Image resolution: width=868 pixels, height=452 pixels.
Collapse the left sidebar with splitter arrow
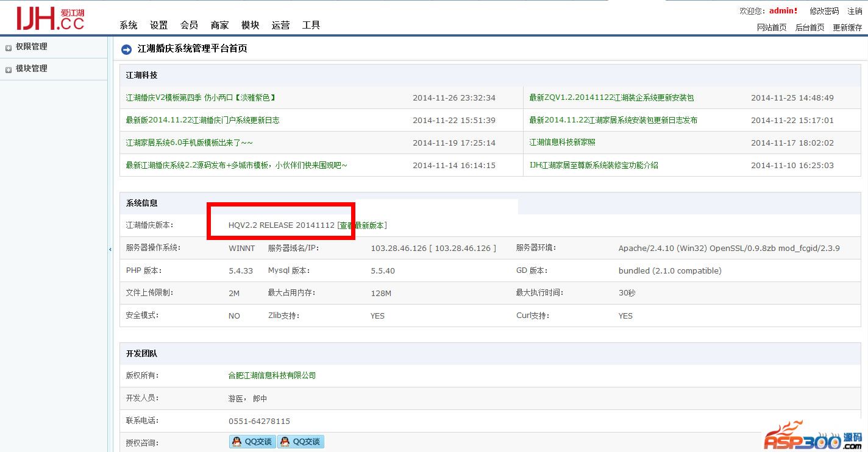pos(110,249)
